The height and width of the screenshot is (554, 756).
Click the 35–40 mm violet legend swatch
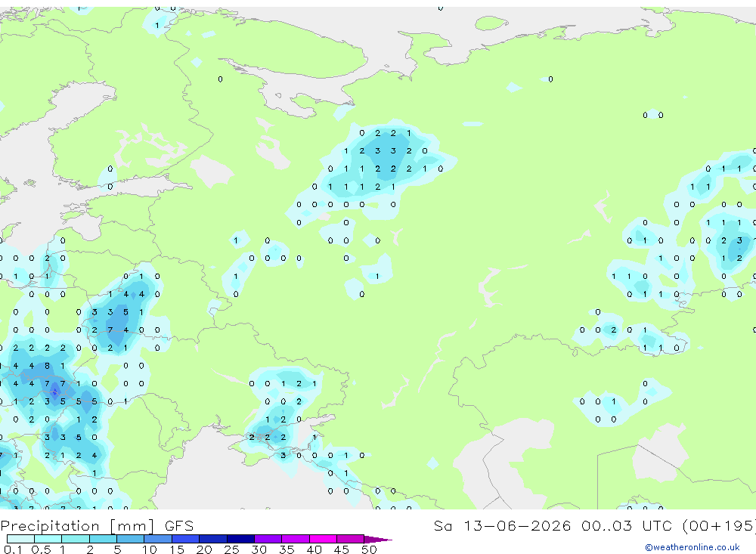pos(295,539)
